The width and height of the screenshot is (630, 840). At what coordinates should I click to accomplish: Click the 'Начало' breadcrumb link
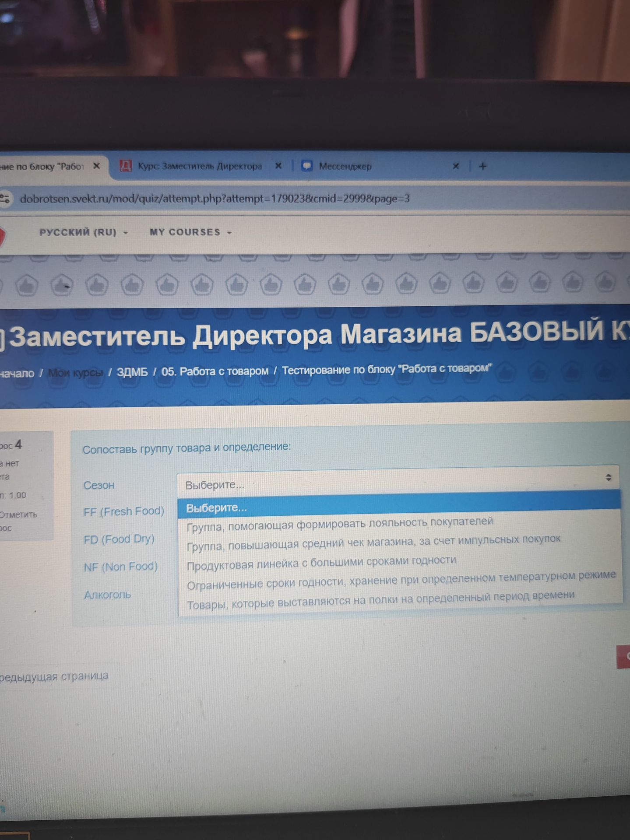pos(17,374)
